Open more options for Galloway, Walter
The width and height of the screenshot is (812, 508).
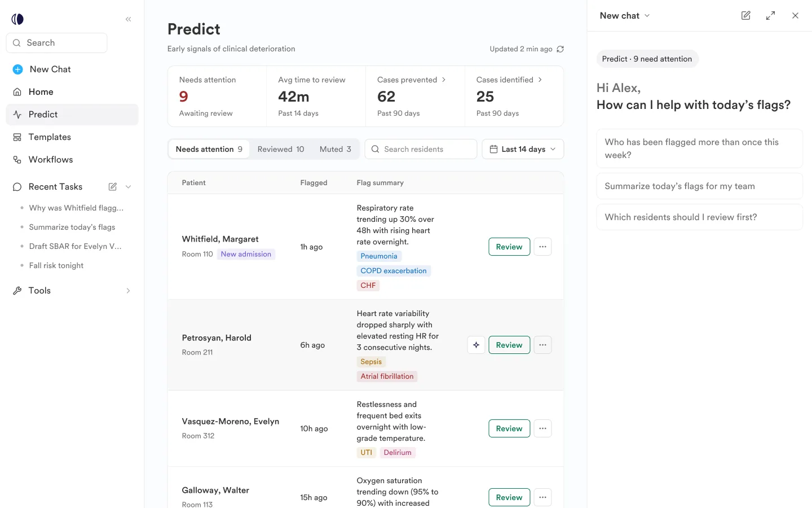coord(542,497)
